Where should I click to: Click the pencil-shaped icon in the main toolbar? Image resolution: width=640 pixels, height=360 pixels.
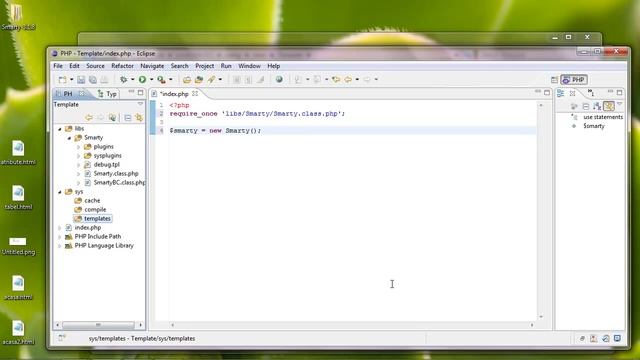(211, 80)
